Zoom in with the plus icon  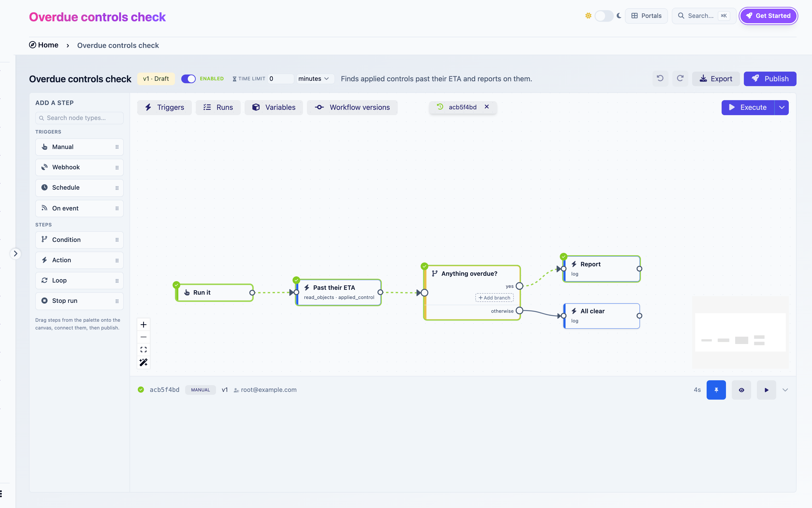coord(144,325)
